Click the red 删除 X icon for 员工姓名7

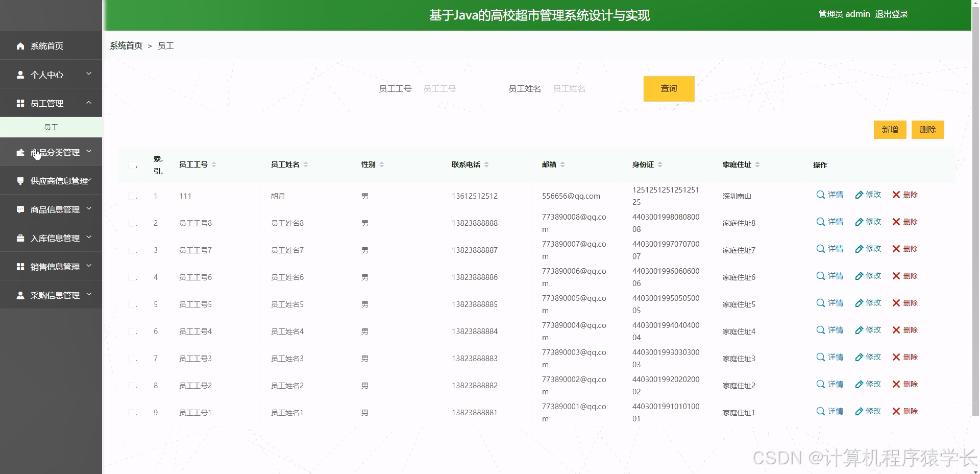[895, 249]
